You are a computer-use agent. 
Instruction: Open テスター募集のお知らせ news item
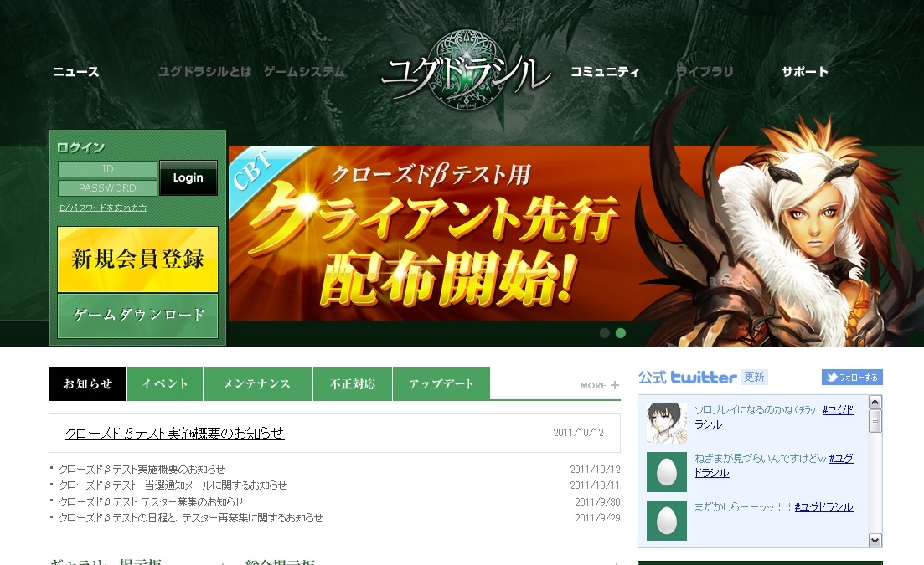pyautogui.click(x=152, y=501)
